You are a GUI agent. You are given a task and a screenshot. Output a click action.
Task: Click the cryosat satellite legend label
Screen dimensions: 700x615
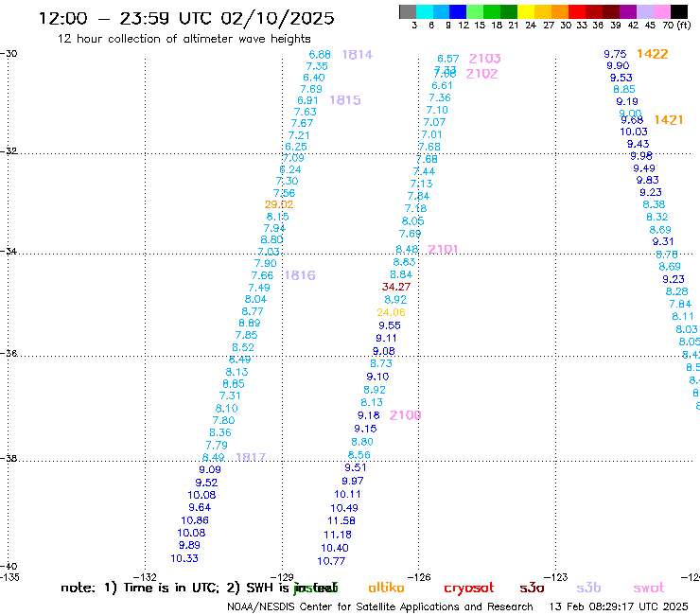click(x=469, y=589)
